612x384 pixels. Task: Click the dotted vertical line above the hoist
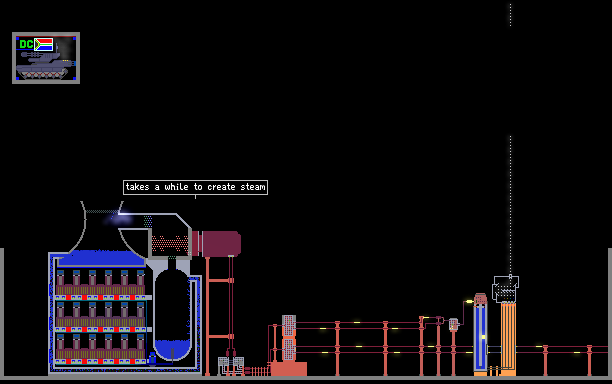[510, 205]
